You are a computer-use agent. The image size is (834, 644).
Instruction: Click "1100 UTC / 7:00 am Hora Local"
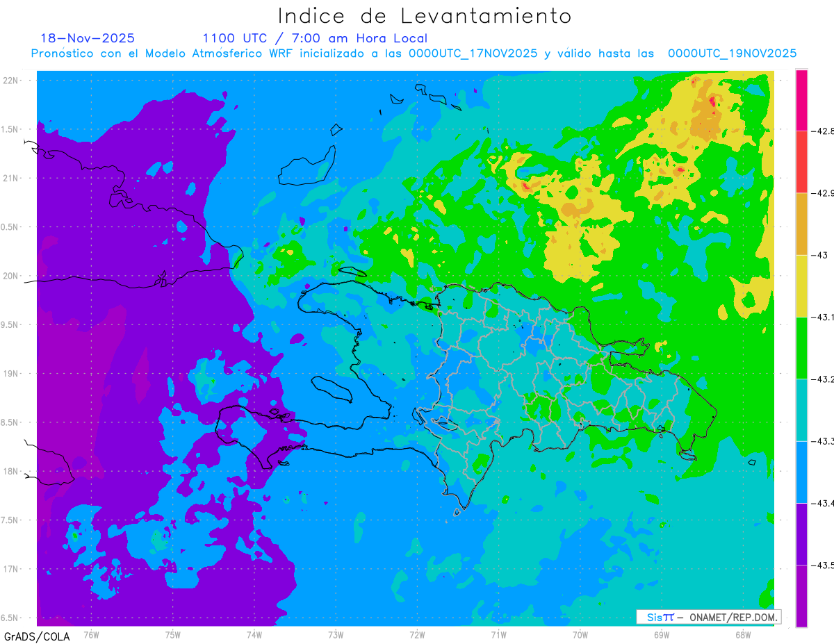pyautogui.click(x=315, y=39)
